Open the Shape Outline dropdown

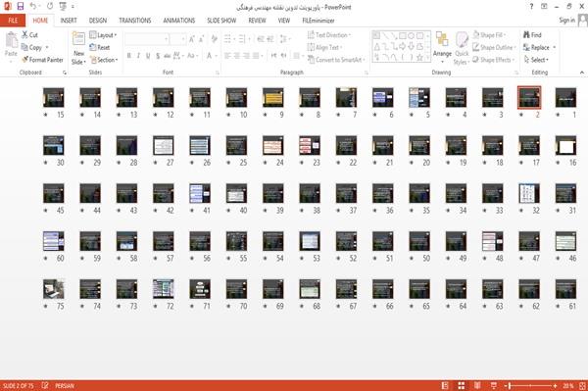coord(494,47)
